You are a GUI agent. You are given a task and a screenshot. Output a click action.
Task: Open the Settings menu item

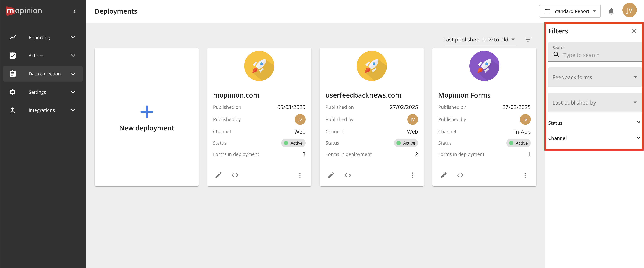37,92
